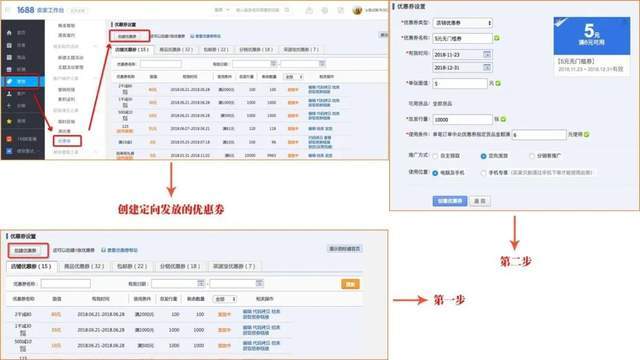Open the red square icon near the sidebar bottom
640x360 pixels.
click(x=9, y=139)
